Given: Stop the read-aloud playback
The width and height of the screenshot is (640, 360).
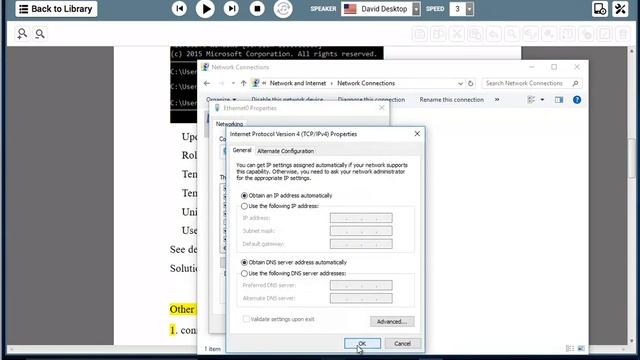Looking at the screenshot, I should point(257,9).
